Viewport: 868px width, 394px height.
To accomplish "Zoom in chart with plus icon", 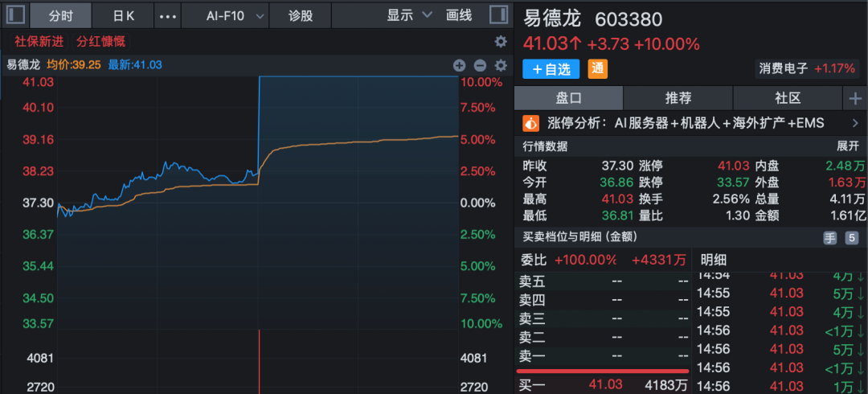I will [459, 65].
